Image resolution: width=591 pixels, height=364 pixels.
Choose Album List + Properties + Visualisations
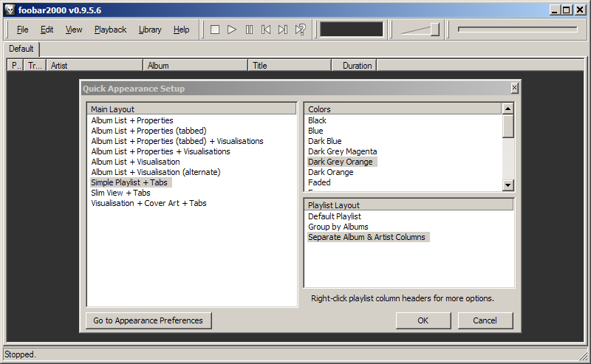(x=160, y=151)
